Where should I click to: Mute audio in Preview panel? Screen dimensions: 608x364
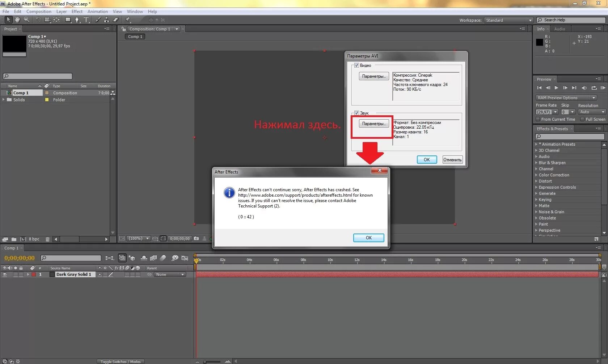pos(584,88)
